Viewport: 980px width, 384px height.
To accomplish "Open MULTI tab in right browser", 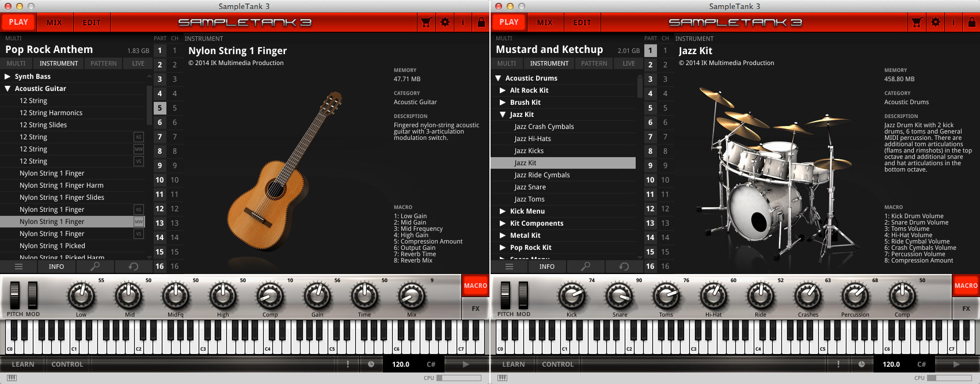I will pos(507,63).
